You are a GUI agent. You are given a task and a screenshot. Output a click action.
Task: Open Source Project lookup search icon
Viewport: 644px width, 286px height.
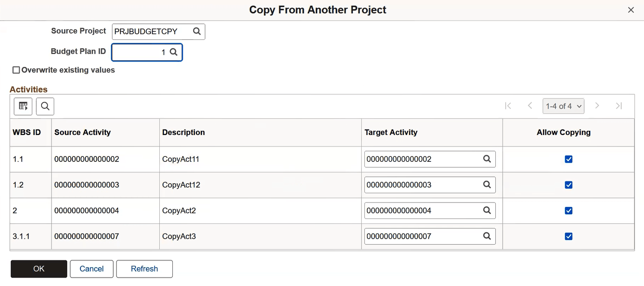pos(197,31)
